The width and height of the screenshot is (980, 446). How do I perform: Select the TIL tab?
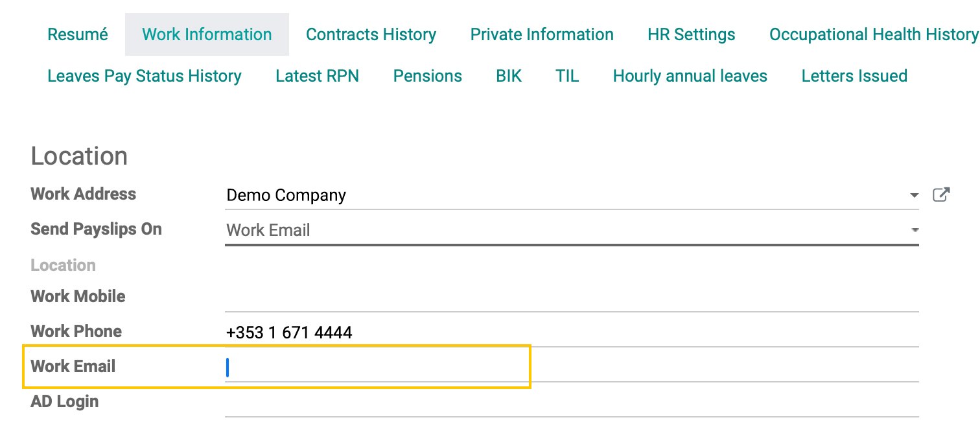567,76
